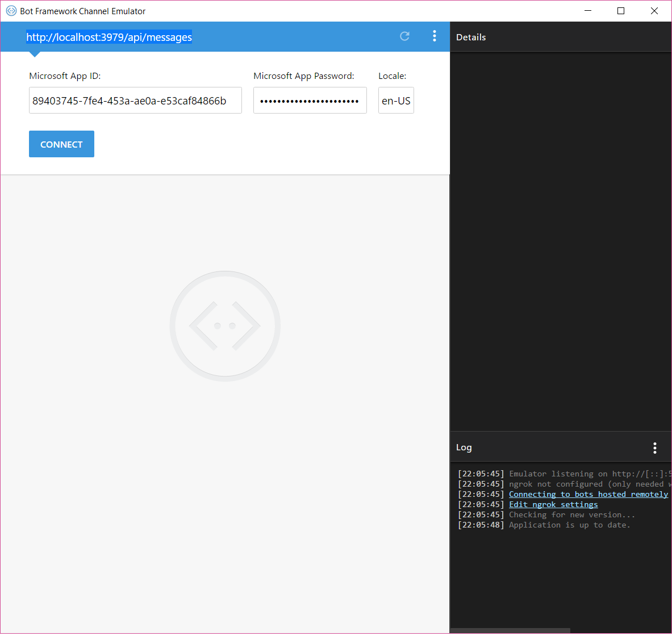The image size is (672, 636).
Task: Focus the Microsoft App ID field
Action: click(x=135, y=101)
